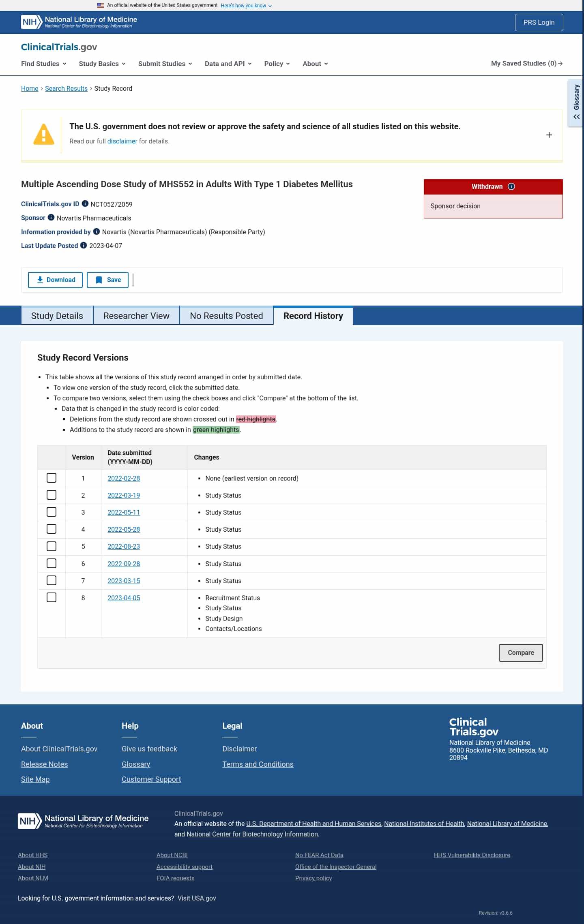This screenshot has height=924, width=584.
Task: Save this study with Save button
Action: coord(107,280)
